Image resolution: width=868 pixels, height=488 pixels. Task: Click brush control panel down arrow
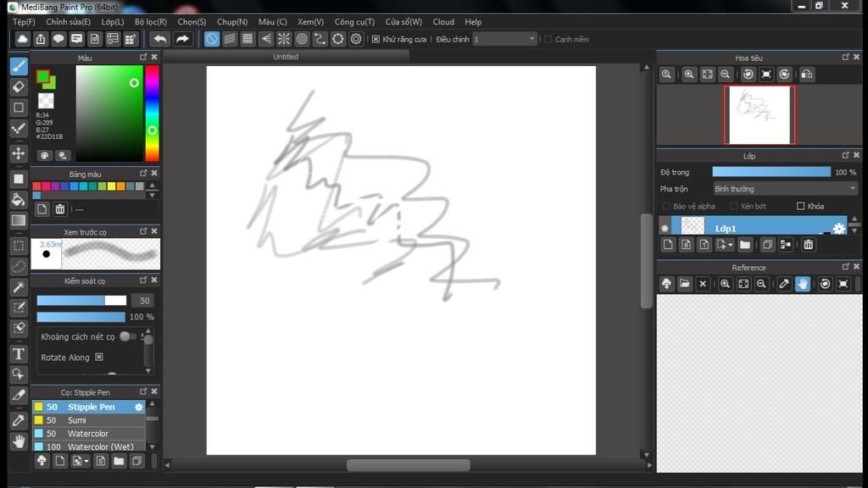(148, 371)
